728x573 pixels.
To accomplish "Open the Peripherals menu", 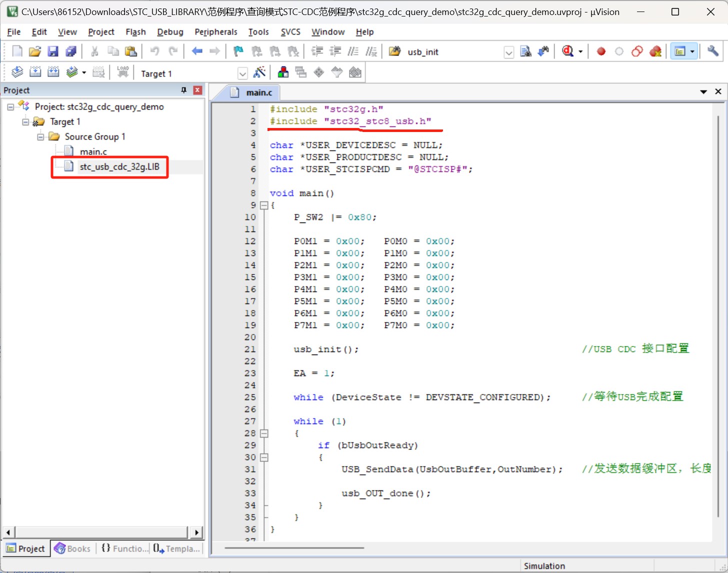I will click(216, 32).
